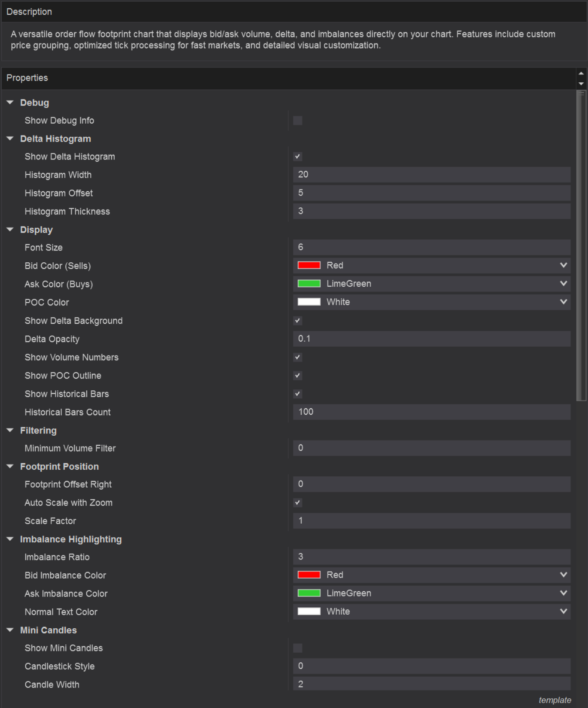Collapse the Imbalance Highlighting group

pos(10,539)
